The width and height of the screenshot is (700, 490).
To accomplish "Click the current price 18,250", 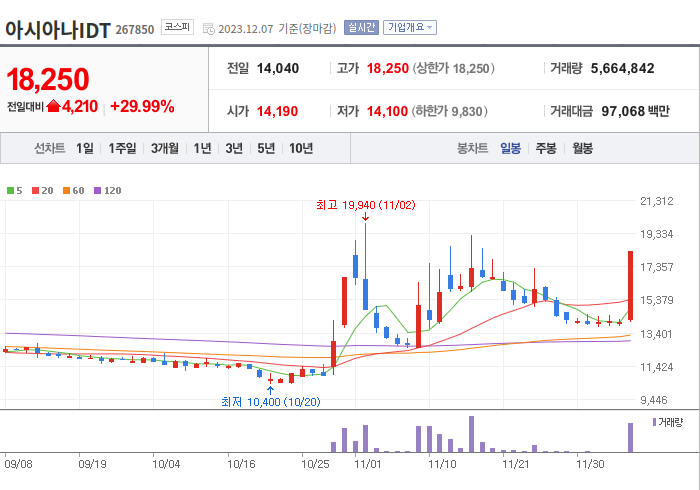I will point(48,79).
